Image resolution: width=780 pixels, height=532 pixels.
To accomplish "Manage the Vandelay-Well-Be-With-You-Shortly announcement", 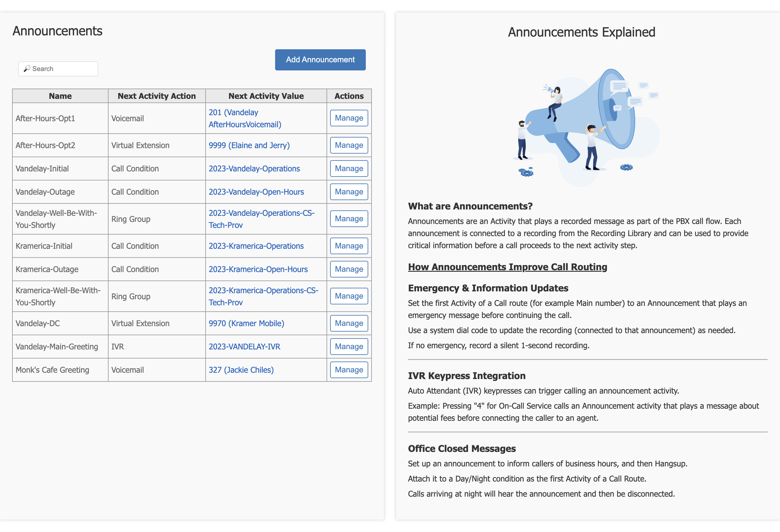I will (x=349, y=219).
